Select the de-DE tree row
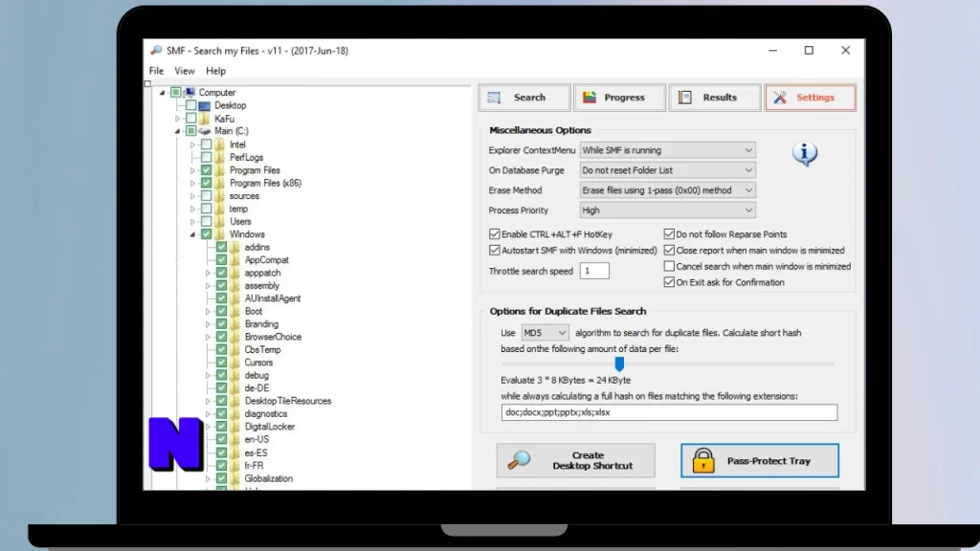 [256, 388]
